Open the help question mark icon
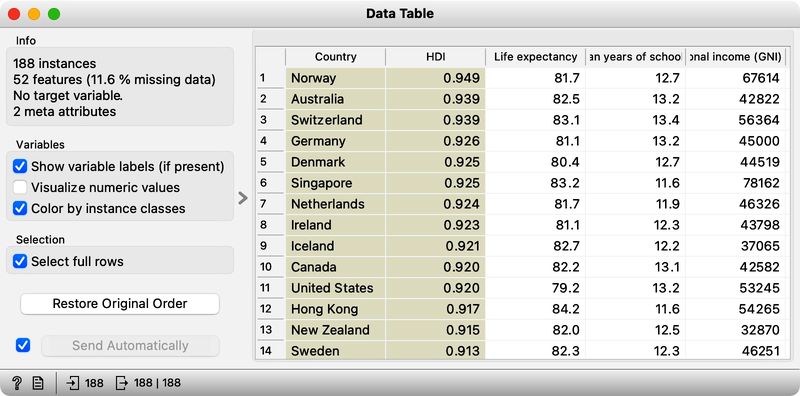 click(17, 383)
